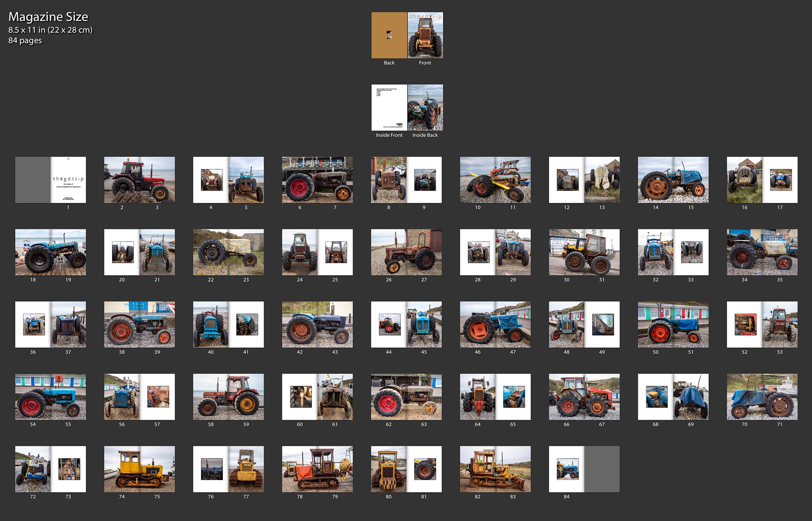Click the Magazine Size title text

tap(48, 17)
